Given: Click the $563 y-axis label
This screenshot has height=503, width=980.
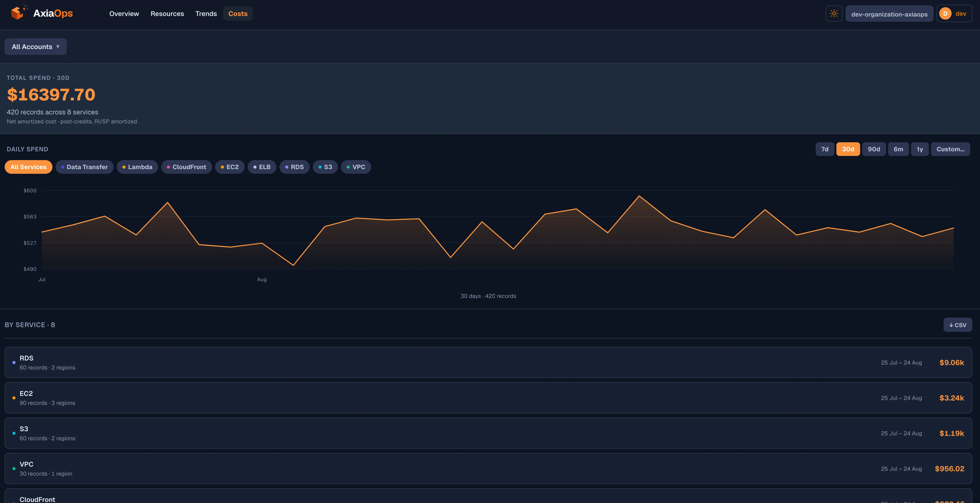Looking at the screenshot, I should 30,217.
